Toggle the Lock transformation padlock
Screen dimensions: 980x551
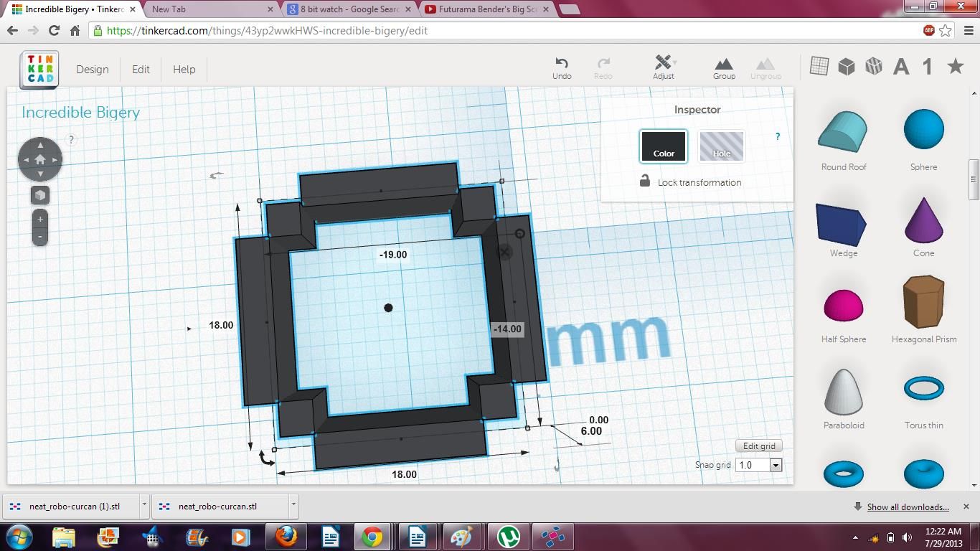(646, 182)
